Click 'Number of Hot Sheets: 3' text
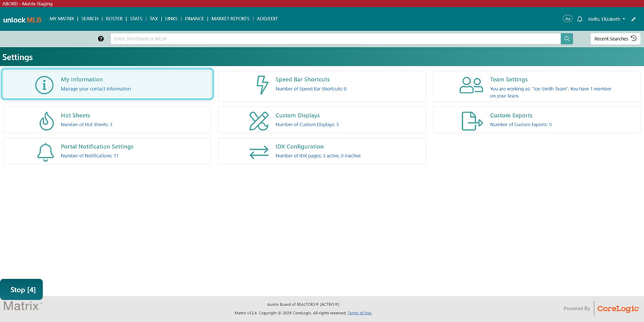Screen dimensions: 644x322 tap(87, 124)
